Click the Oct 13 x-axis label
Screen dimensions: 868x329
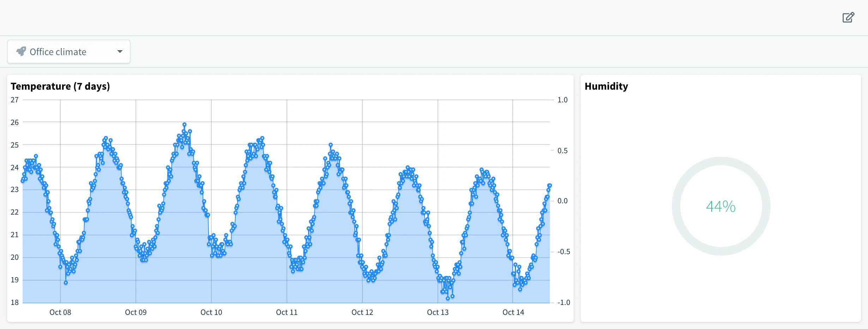[438, 312]
